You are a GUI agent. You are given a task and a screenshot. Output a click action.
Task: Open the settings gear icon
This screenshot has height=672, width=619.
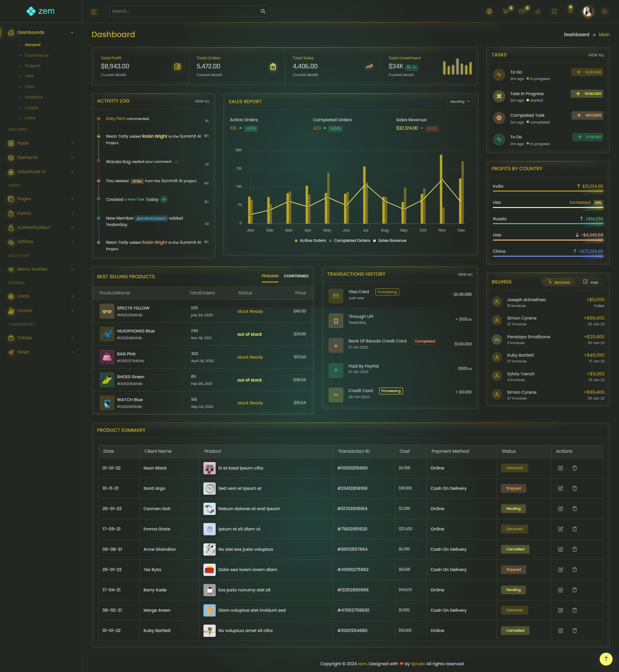pyautogui.click(x=604, y=11)
